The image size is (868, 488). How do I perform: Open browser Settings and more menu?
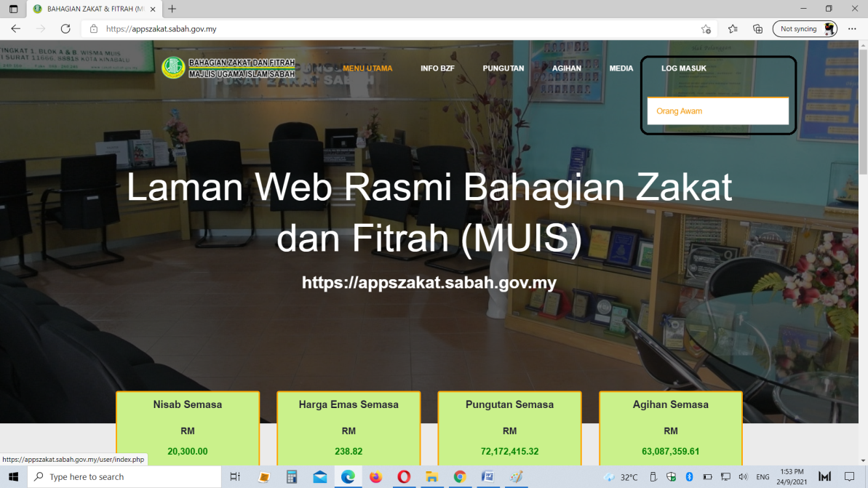click(x=852, y=29)
